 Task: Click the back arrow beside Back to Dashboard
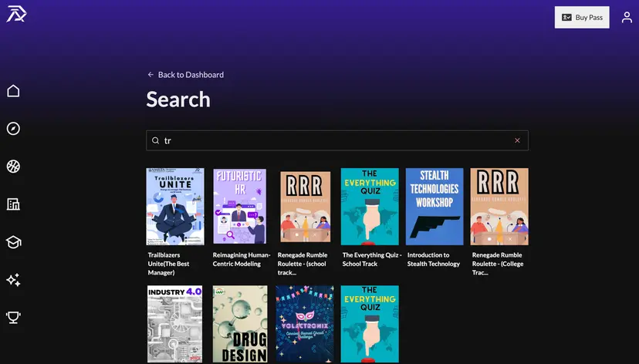click(150, 75)
